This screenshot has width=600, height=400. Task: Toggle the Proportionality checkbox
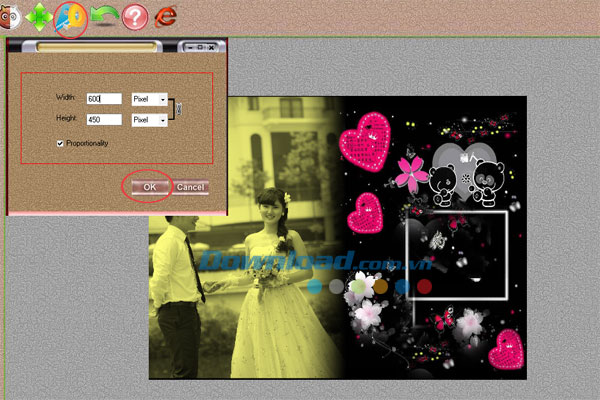click(60, 143)
